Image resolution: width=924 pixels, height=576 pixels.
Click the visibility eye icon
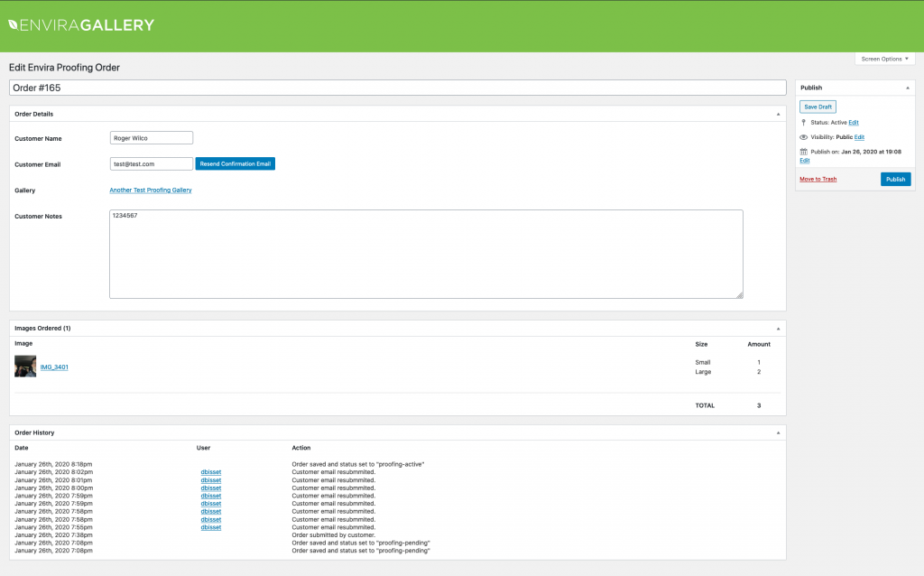(x=803, y=137)
